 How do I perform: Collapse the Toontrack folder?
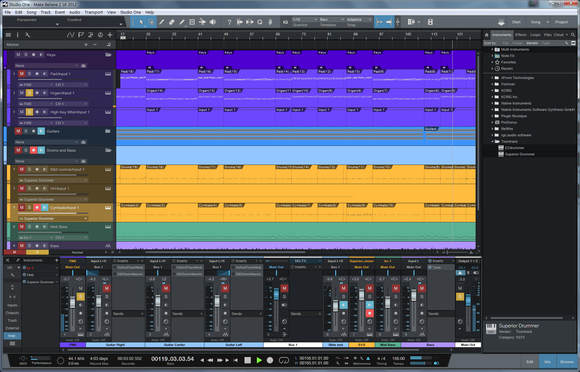pyautogui.click(x=492, y=141)
